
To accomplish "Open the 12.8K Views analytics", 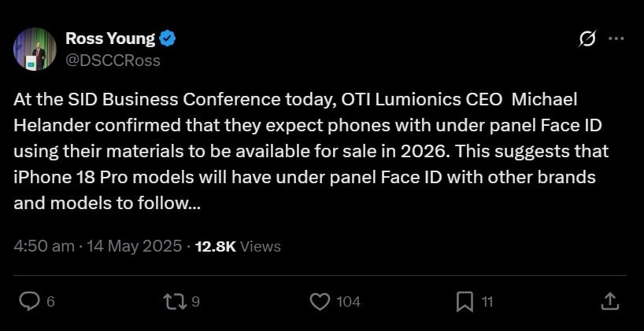I will click(x=238, y=246).
